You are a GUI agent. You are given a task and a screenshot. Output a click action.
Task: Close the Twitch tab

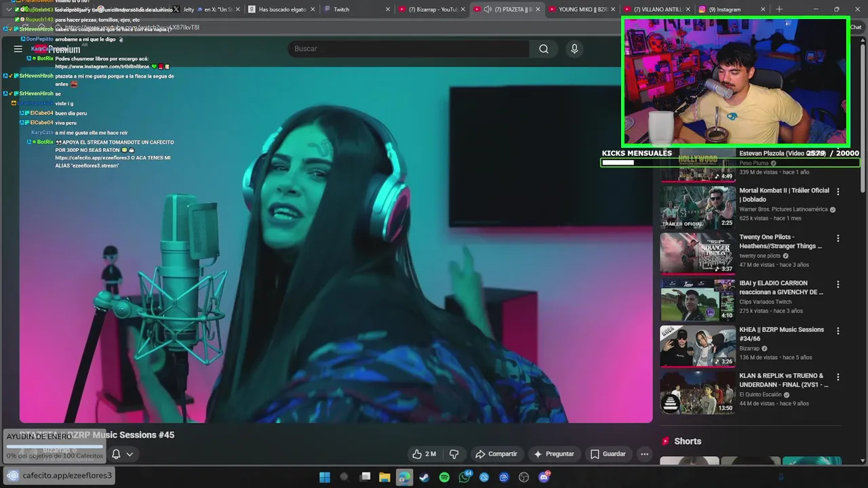(x=388, y=9)
